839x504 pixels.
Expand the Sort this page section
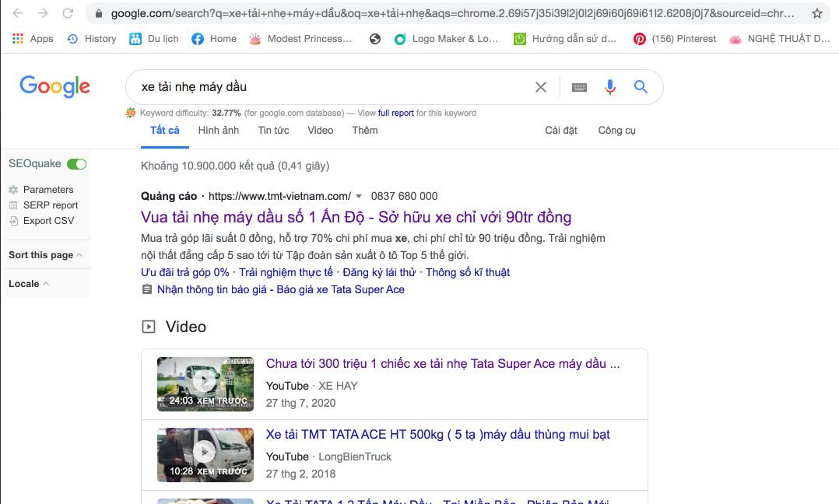(x=45, y=254)
